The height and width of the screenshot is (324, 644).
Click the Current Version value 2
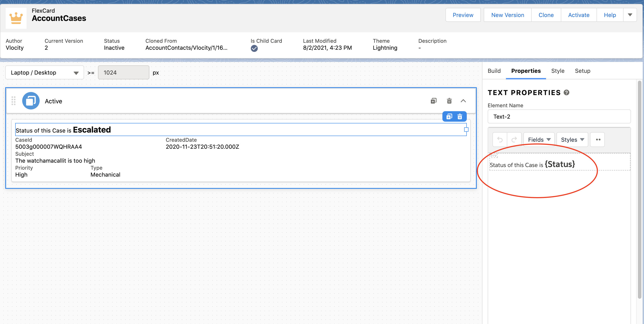click(46, 48)
